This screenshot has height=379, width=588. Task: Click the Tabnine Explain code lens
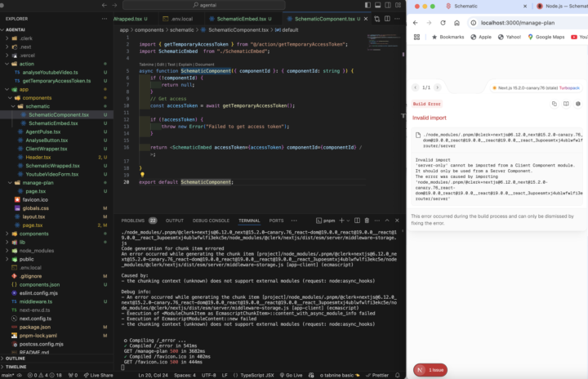[185, 65]
